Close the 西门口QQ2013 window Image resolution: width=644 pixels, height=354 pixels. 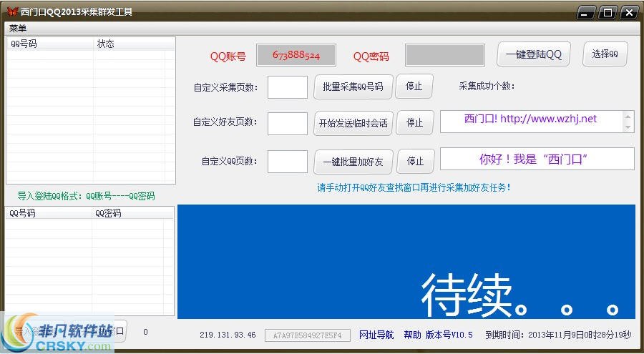coord(629,13)
